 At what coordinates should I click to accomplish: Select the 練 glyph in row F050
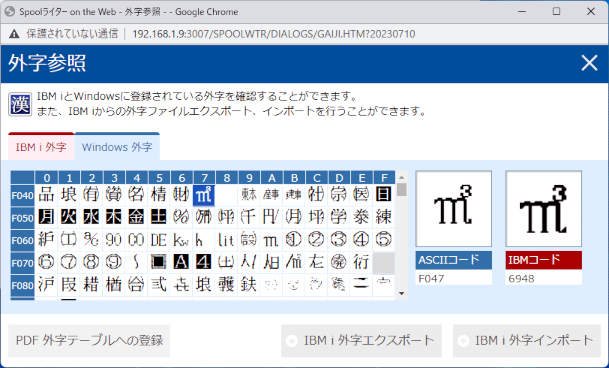384,218
